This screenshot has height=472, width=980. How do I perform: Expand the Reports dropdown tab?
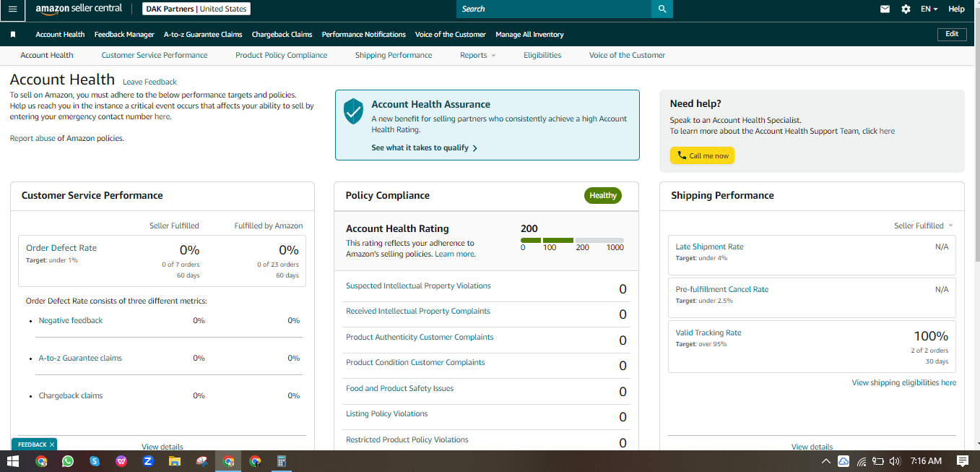tap(478, 55)
